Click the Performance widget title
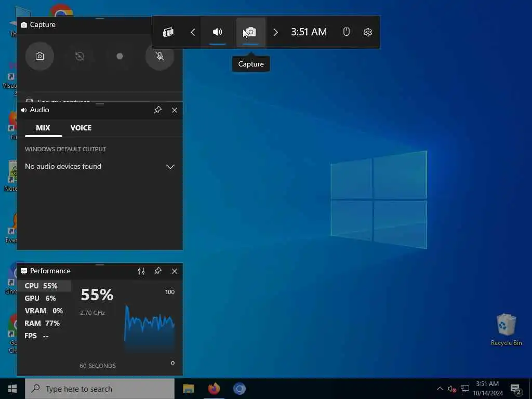 [x=50, y=271]
